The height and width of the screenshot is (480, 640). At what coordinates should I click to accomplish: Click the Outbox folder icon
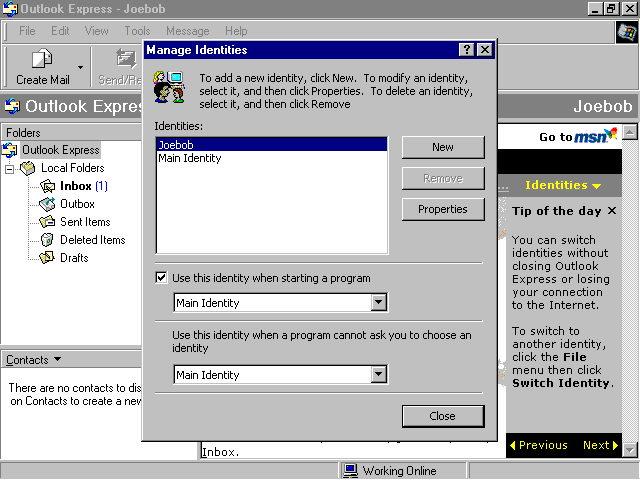click(47, 204)
